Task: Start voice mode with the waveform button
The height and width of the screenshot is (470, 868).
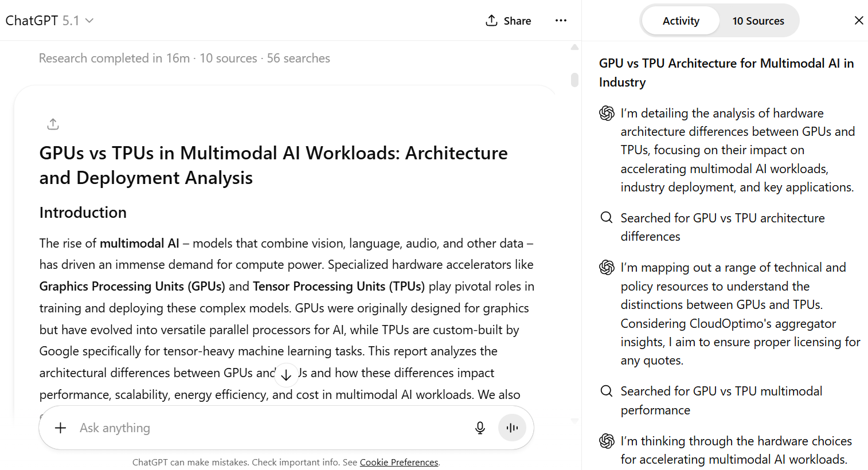Action: 512,428
